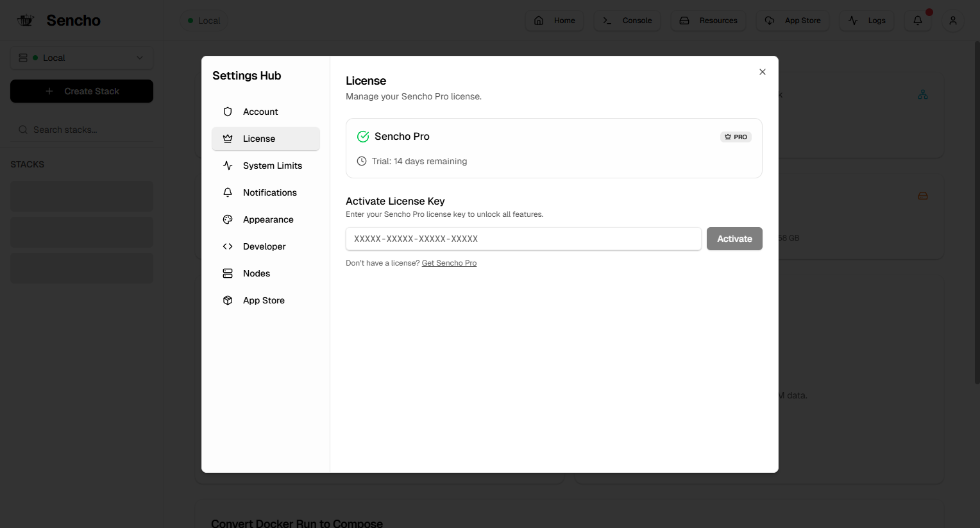
Task: Click the PRO badge
Action: point(736,137)
